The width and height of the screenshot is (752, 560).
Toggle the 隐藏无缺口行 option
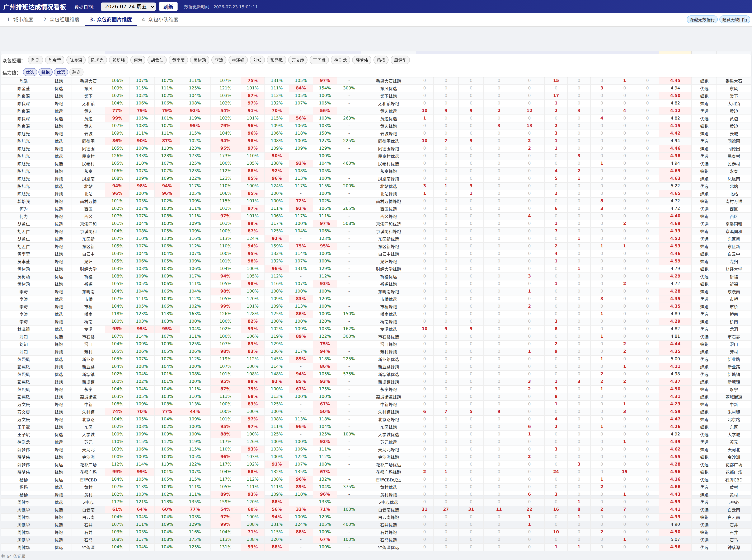(x=735, y=20)
